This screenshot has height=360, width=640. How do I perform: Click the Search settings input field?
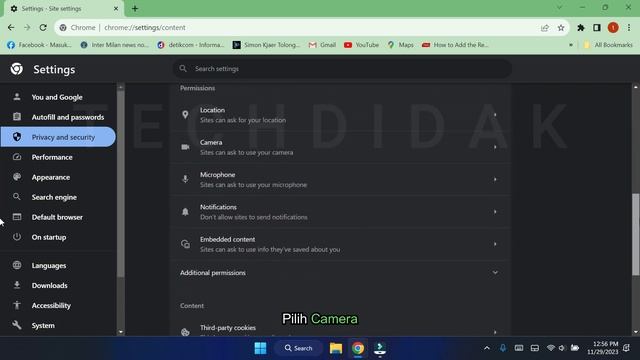click(342, 69)
